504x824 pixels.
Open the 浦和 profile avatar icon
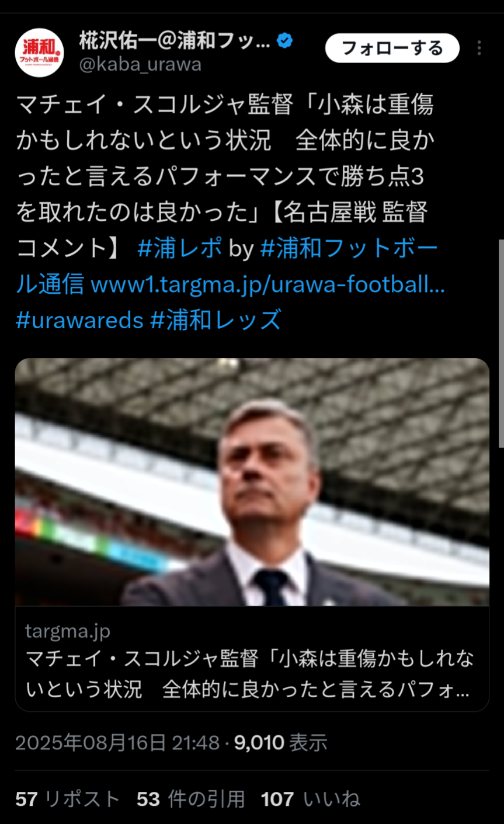tap(40, 53)
